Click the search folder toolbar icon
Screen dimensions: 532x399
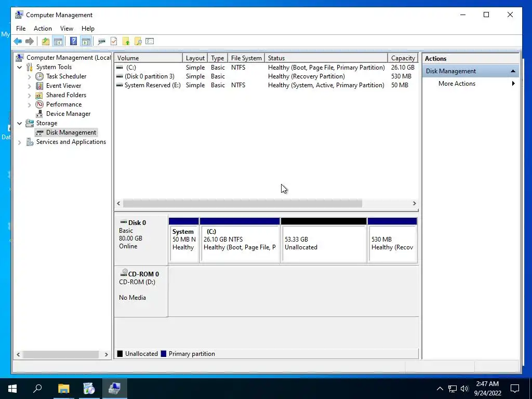click(x=138, y=42)
